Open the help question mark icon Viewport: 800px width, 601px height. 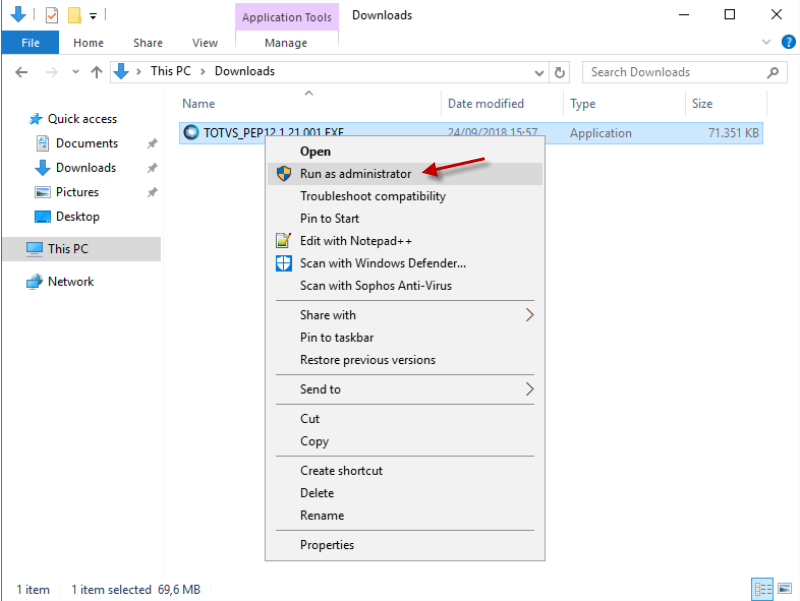click(x=788, y=42)
